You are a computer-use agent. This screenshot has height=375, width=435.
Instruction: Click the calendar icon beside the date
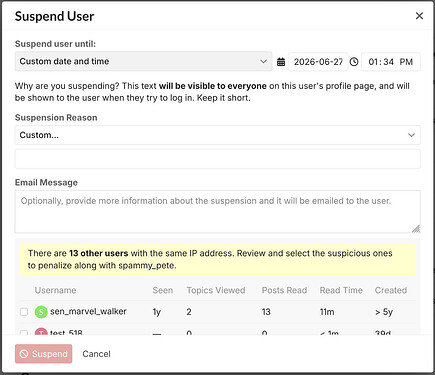point(281,62)
